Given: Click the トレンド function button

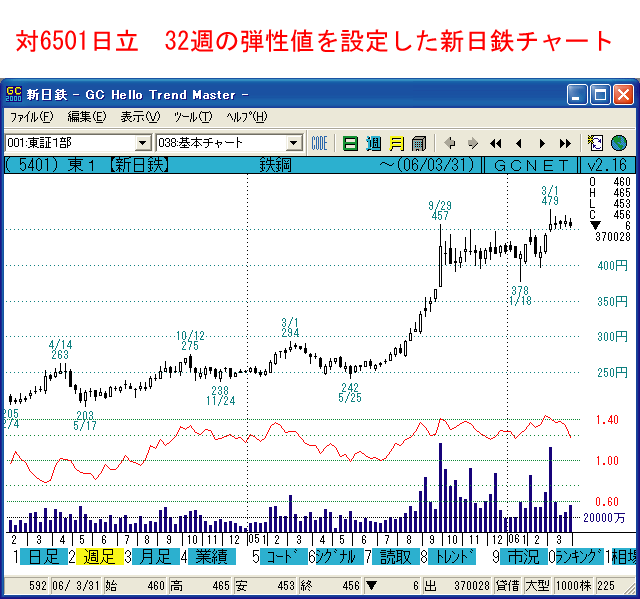Looking at the screenshot, I should pyautogui.click(x=452, y=557).
